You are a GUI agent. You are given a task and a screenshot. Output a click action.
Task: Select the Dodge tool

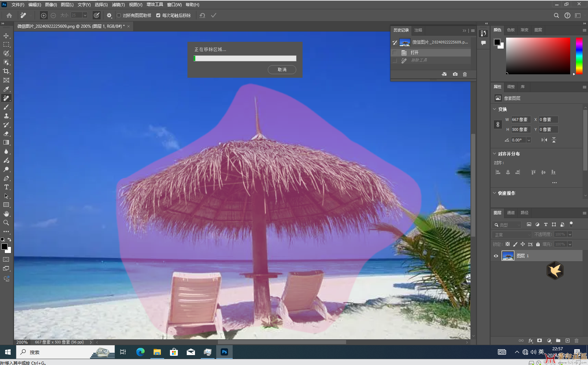(6, 169)
